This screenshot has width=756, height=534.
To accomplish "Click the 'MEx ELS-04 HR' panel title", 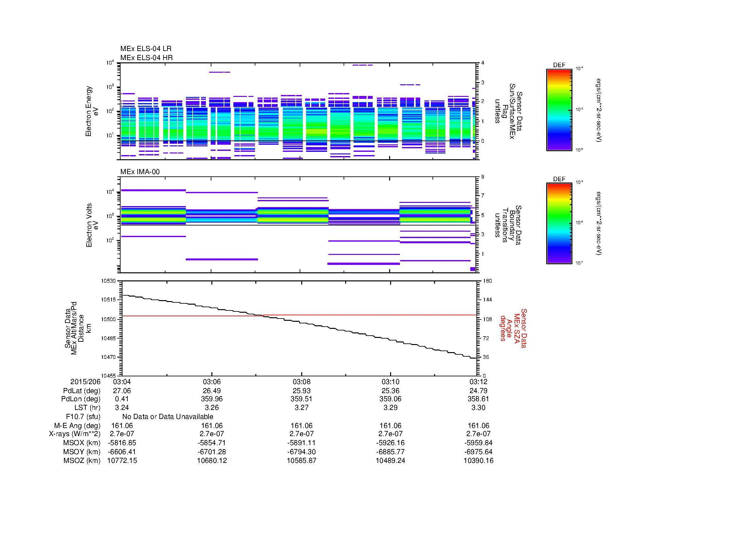I will click(x=146, y=58).
